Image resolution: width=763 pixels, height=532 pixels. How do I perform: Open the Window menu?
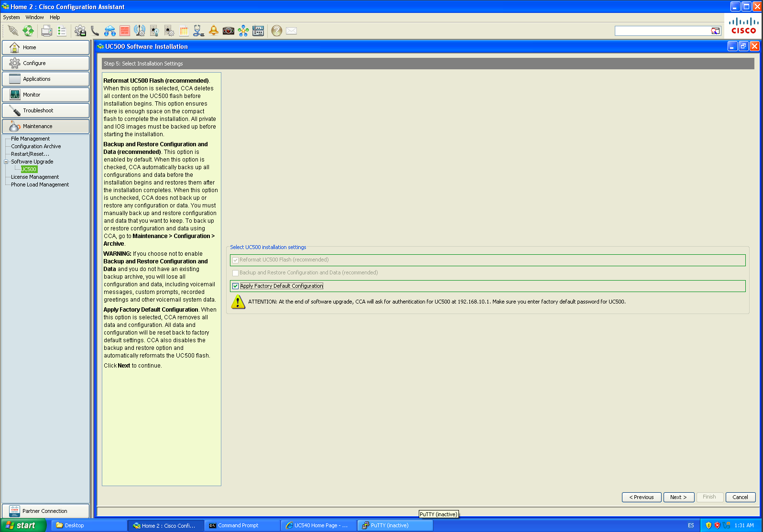point(35,17)
